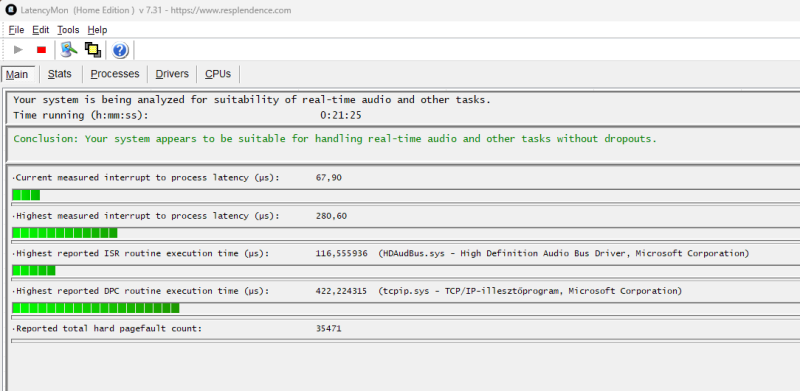The height and width of the screenshot is (391, 800).
Task: Open the Tools menu
Action: coord(68,30)
